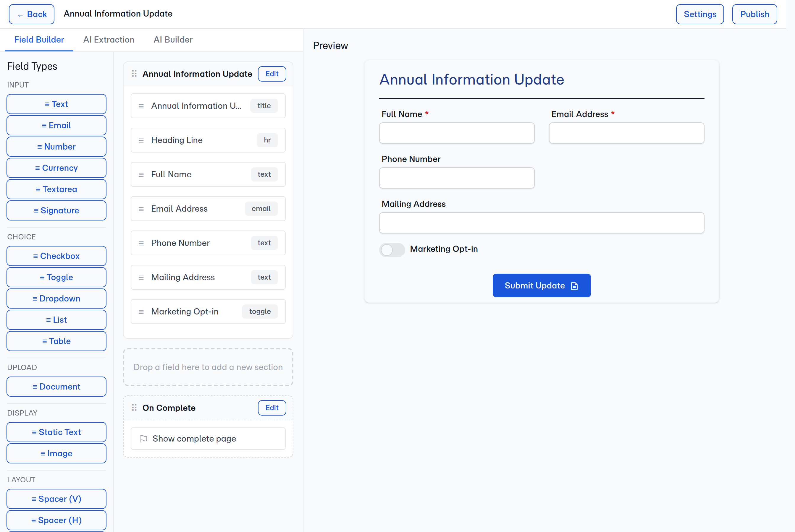Select the Dropdown field type

coord(56,299)
